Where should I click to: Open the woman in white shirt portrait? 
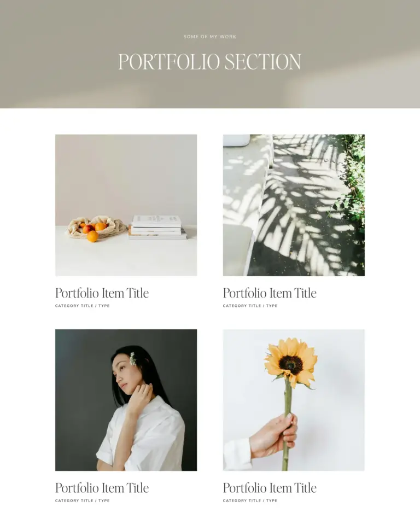pyautogui.click(x=126, y=400)
